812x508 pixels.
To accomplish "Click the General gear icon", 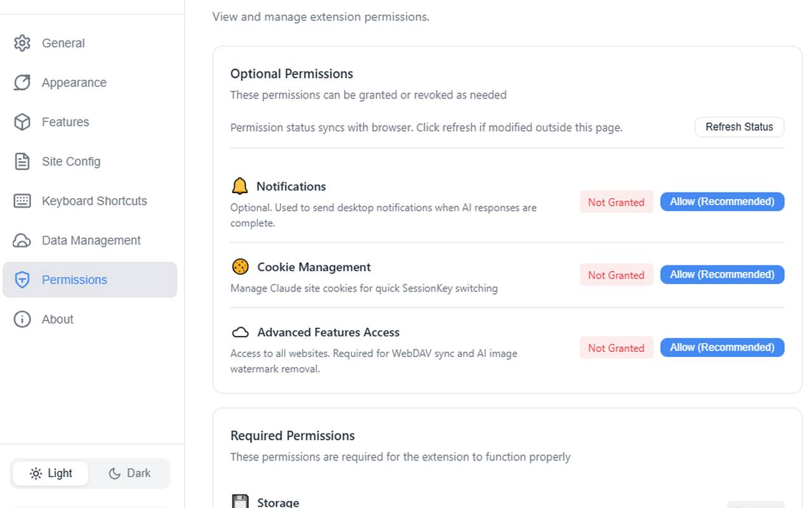I will [x=22, y=43].
